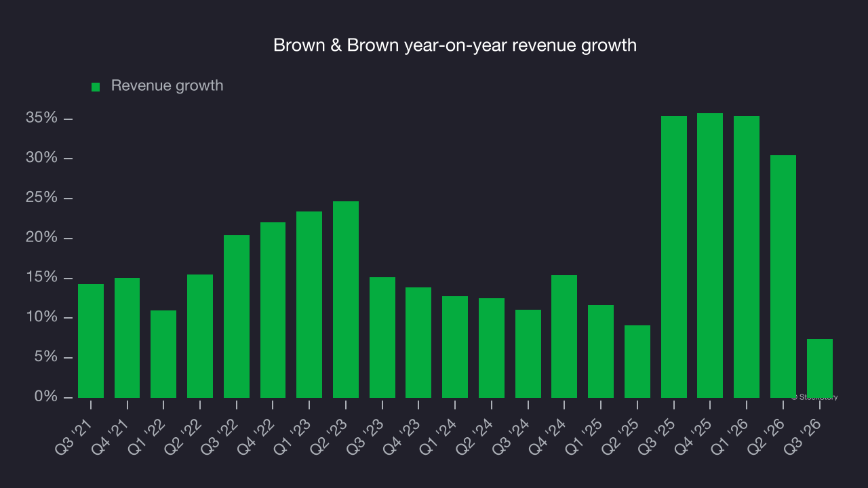Select the Q3 '22 revenue bar
Viewport: 868px width, 488px height.
point(237,317)
